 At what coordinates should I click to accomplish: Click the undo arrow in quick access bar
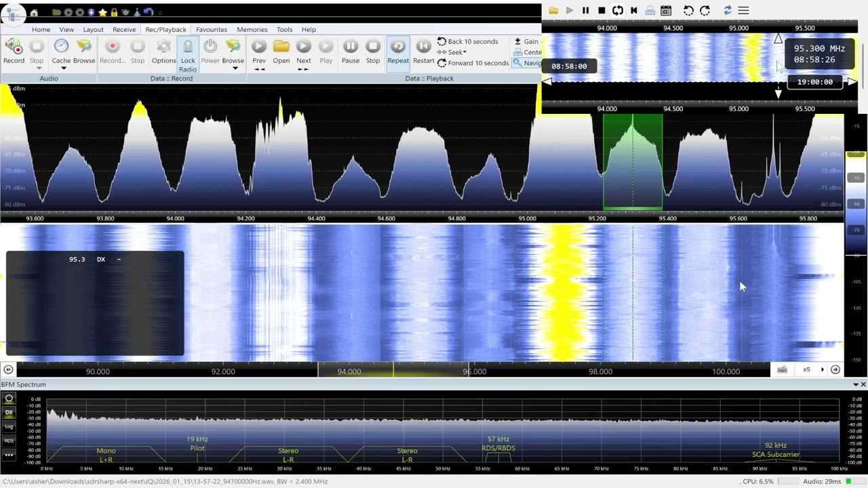pyautogui.click(x=149, y=12)
